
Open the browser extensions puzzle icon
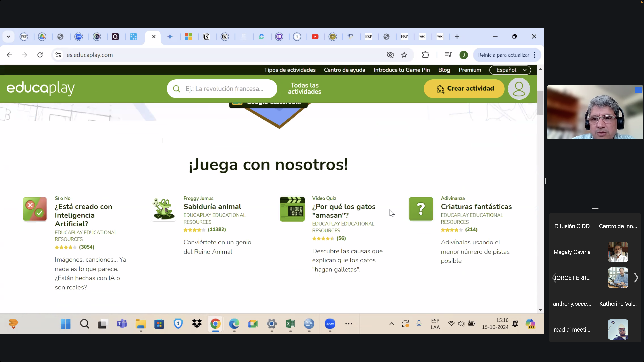click(x=425, y=55)
